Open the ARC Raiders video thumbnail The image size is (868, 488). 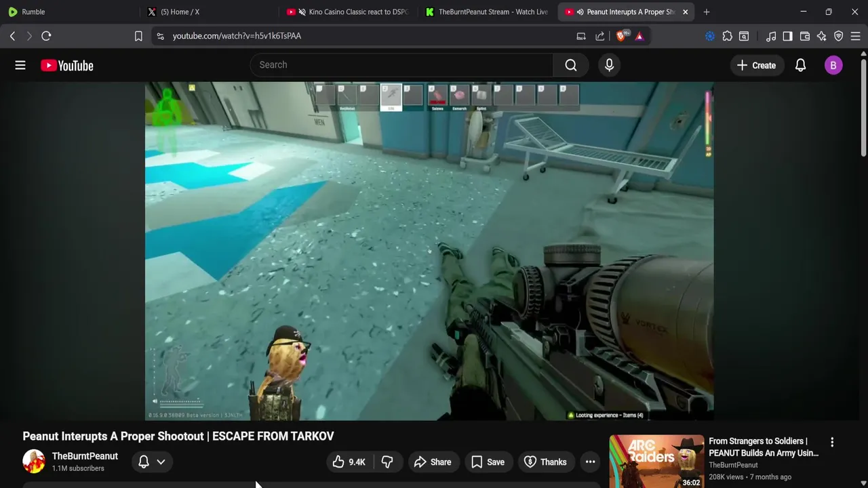656,461
